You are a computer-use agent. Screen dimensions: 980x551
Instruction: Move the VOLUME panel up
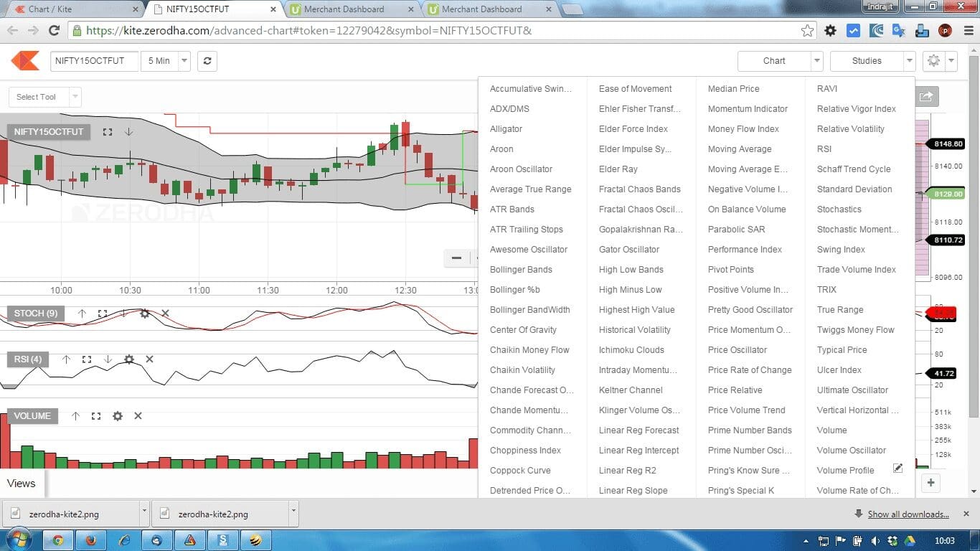tap(75, 416)
